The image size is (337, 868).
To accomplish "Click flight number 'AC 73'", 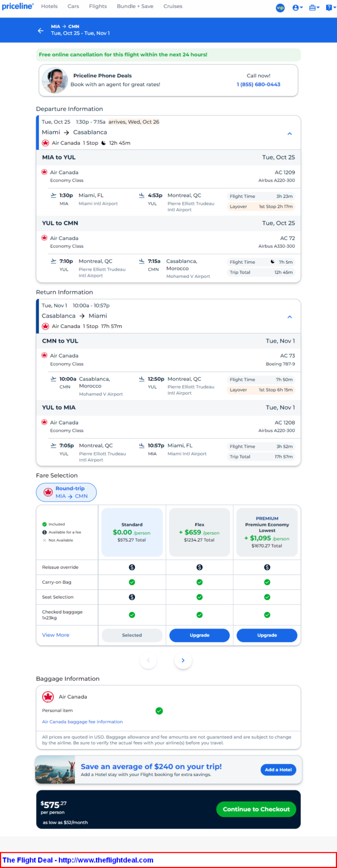I will coord(288,355).
